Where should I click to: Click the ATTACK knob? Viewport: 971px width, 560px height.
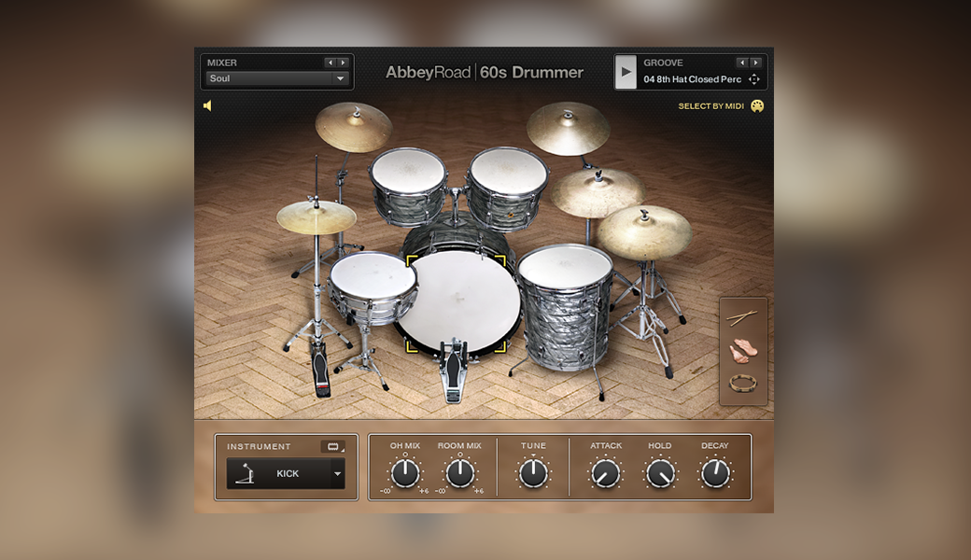click(x=606, y=474)
